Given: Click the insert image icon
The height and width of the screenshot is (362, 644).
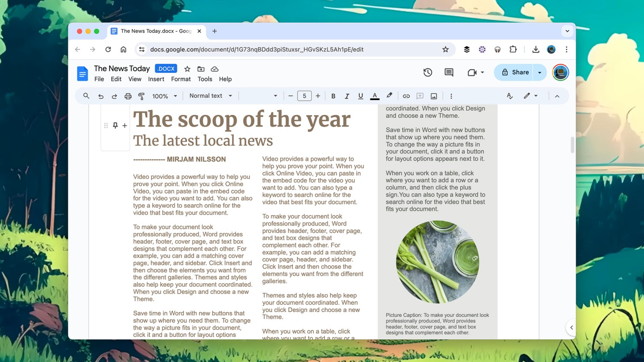Looking at the screenshot, I should 434,96.
